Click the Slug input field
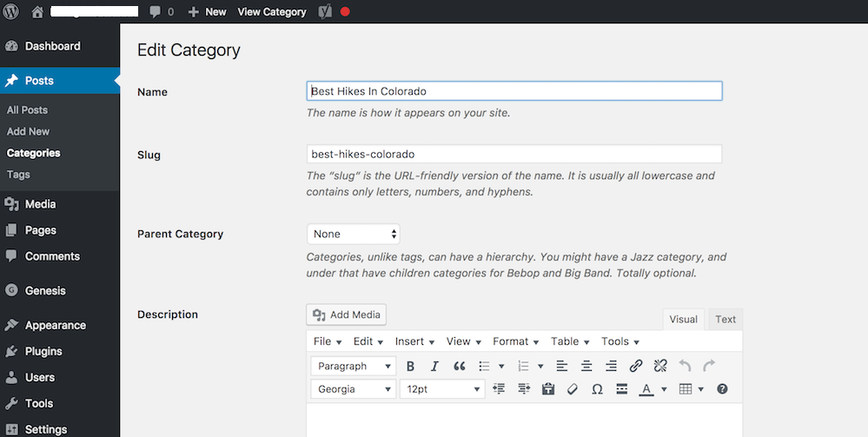Image resolution: width=868 pixels, height=437 pixels. click(514, 154)
